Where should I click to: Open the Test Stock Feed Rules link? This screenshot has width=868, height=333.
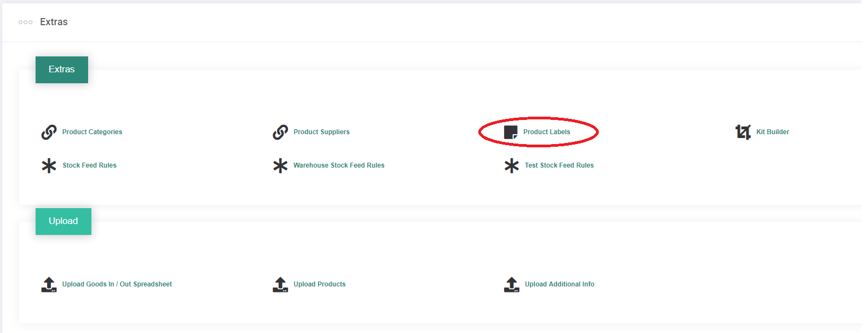[559, 165]
